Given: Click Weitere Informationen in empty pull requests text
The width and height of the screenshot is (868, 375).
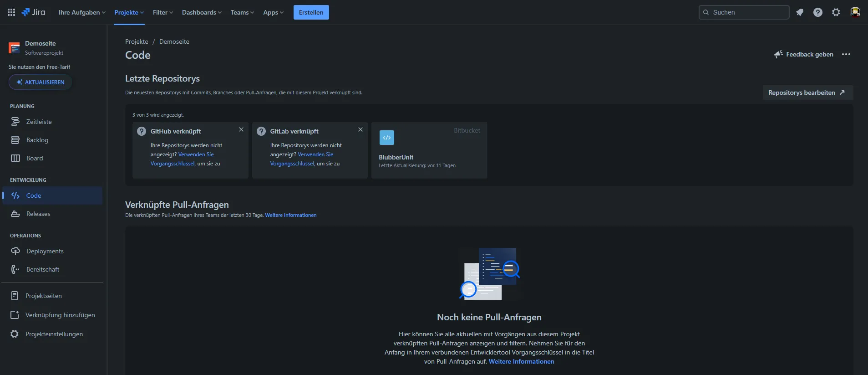Looking at the screenshot, I should click(x=522, y=361).
